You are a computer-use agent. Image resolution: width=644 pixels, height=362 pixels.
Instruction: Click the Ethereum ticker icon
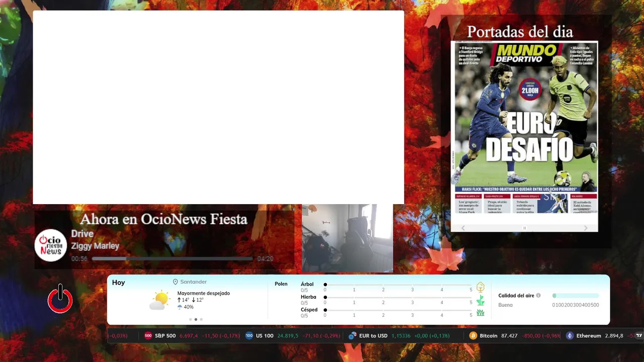click(570, 335)
